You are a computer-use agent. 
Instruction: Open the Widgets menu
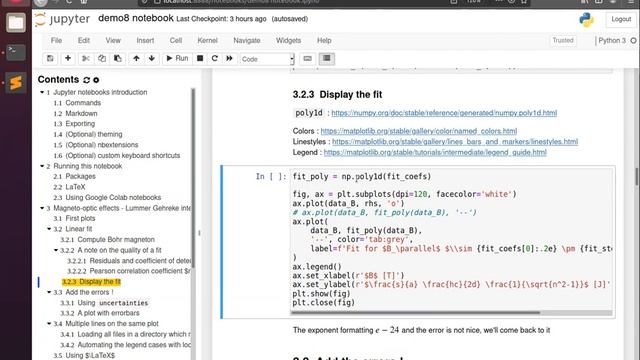coord(288,40)
